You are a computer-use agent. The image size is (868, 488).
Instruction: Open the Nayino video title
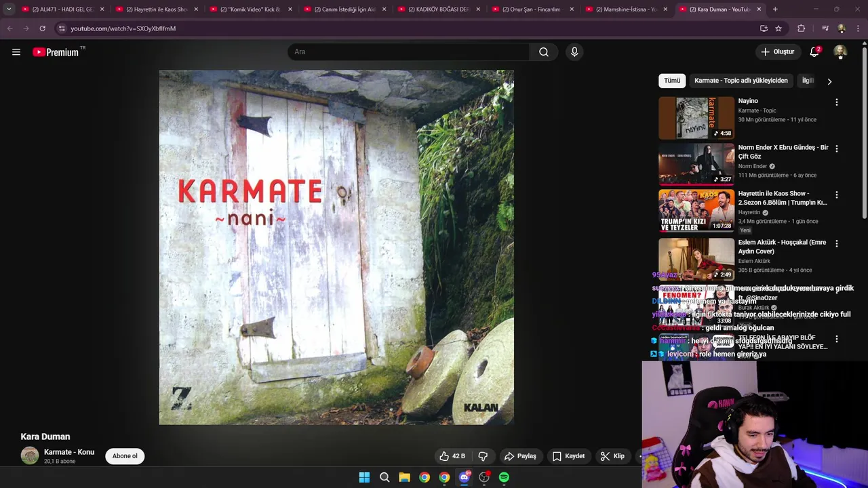(748, 101)
